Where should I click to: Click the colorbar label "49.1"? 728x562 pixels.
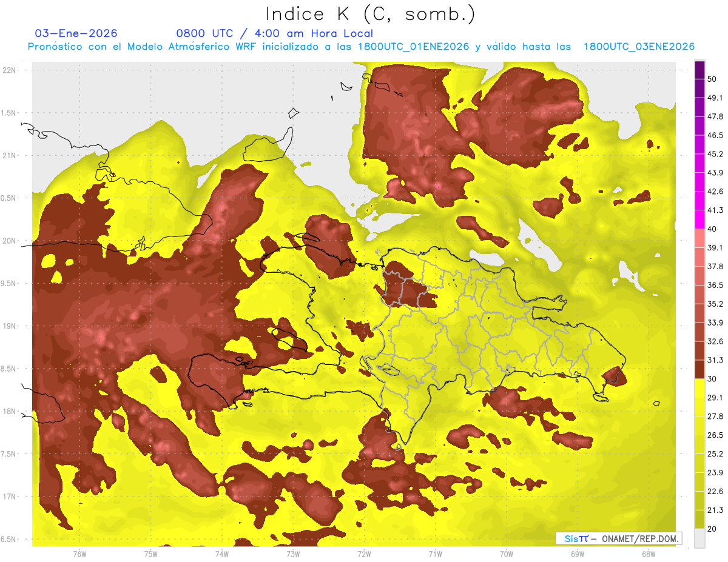pos(716,98)
